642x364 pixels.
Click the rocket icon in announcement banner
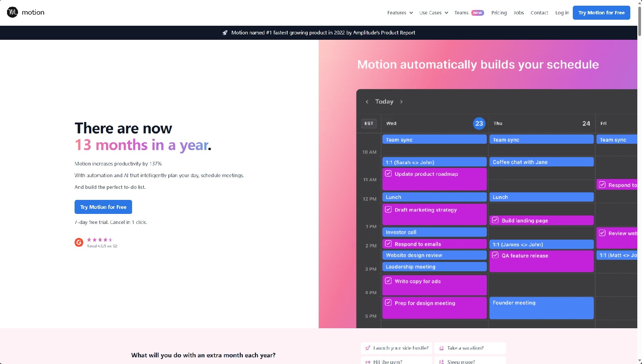pos(225,33)
